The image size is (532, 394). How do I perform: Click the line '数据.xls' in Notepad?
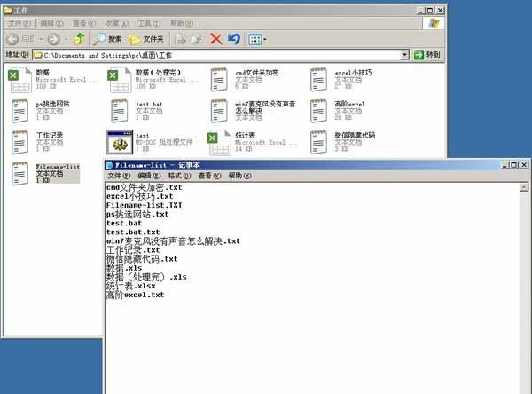point(124,268)
